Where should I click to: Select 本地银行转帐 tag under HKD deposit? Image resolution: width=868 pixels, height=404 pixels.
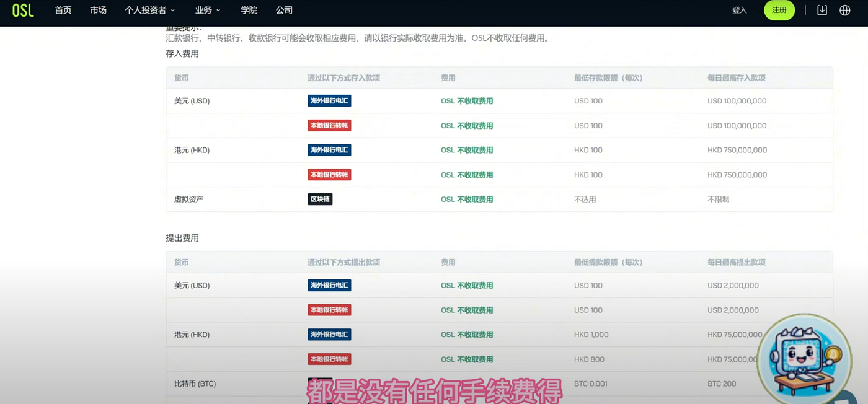[329, 175]
